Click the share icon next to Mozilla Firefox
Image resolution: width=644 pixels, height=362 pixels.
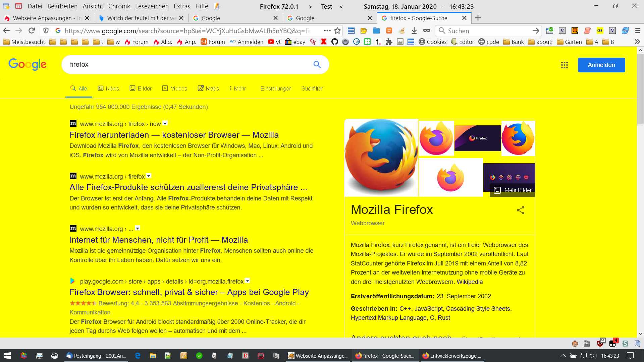click(x=520, y=210)
